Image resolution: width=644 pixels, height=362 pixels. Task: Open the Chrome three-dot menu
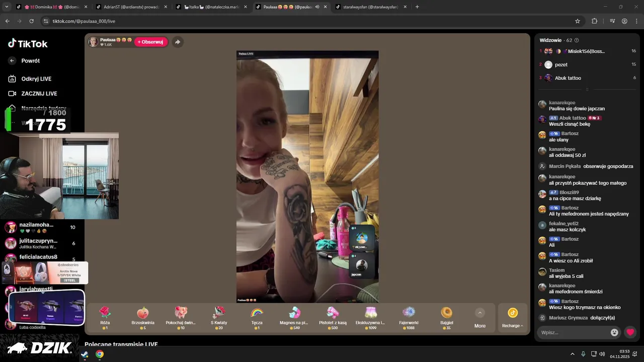[x=636, y=21]
